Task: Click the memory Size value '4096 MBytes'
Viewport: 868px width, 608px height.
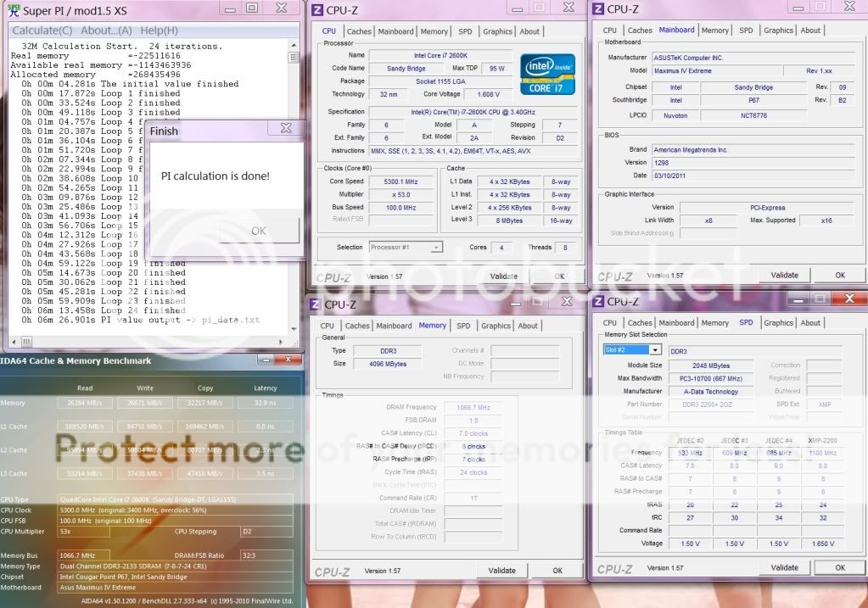Action: pyautogui.click(x=388, y=364)
